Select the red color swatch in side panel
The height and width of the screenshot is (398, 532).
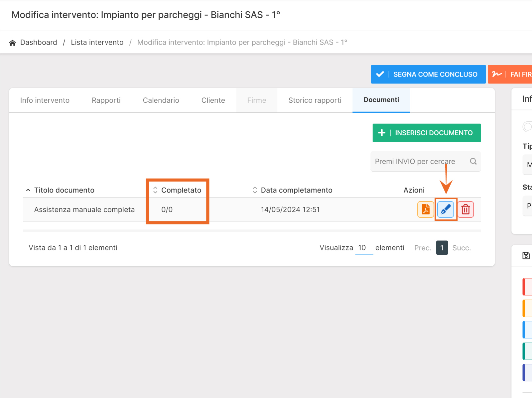point(527,287)
